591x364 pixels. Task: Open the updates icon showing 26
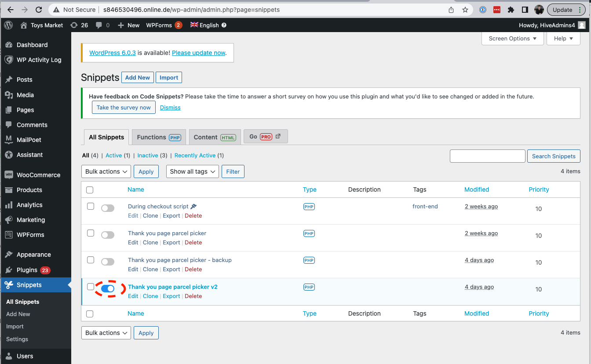[x=74, y=25]
